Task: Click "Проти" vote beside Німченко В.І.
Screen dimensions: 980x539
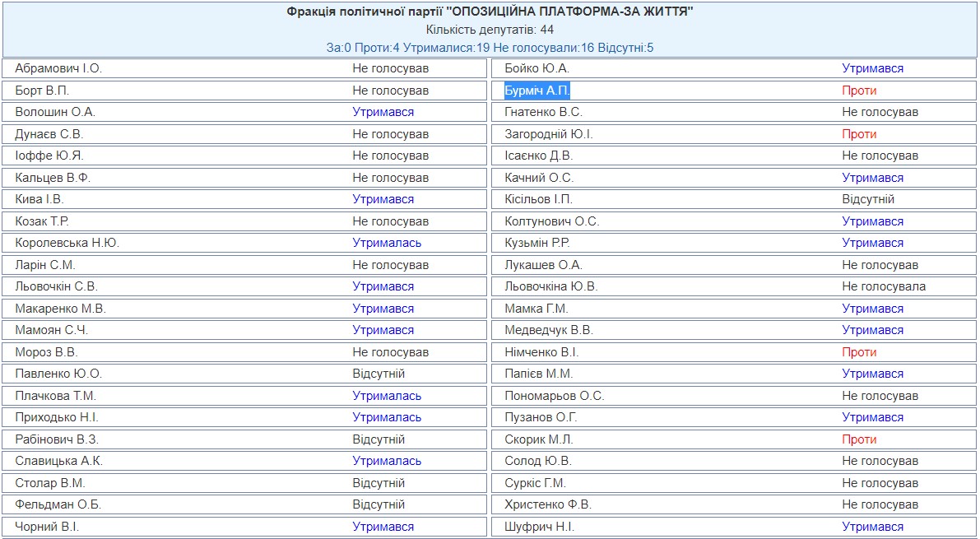Action: click(859, 352)
